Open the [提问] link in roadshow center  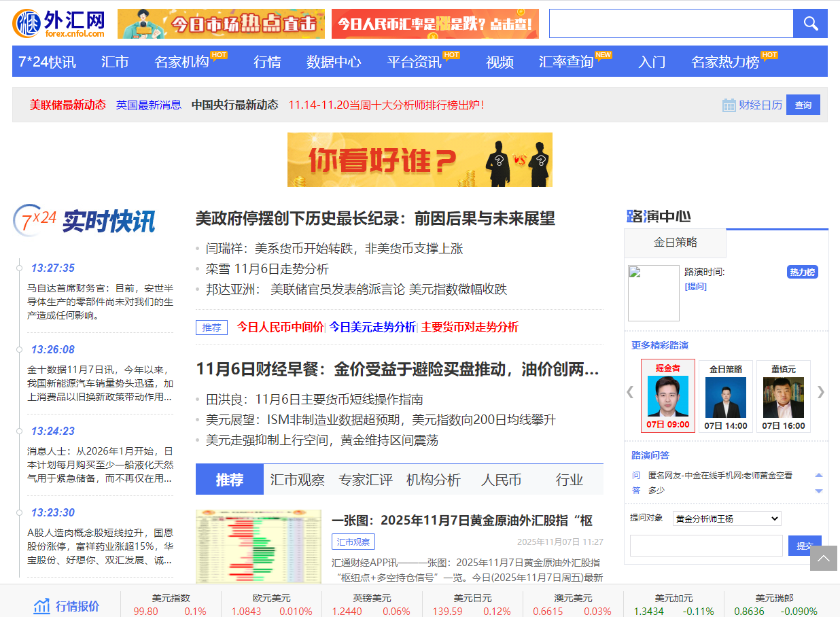694,286
